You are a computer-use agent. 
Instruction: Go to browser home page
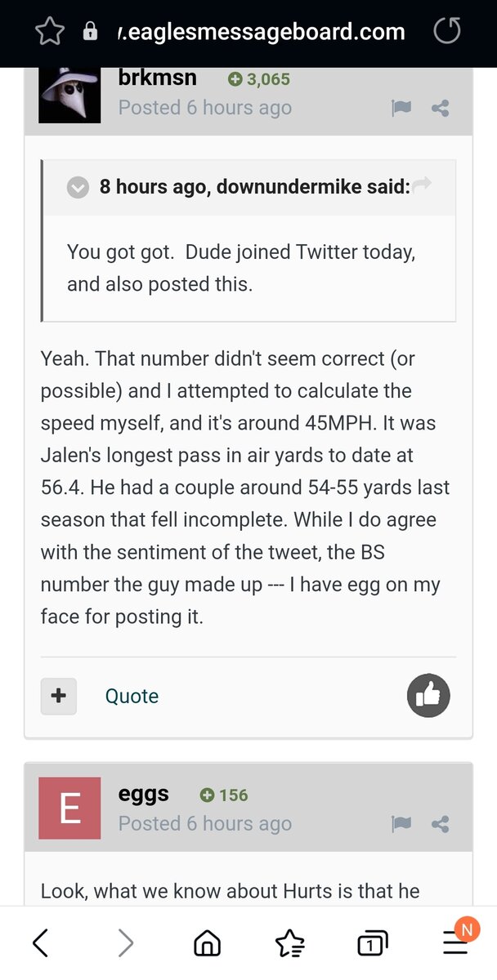click(x=207, y=944)
